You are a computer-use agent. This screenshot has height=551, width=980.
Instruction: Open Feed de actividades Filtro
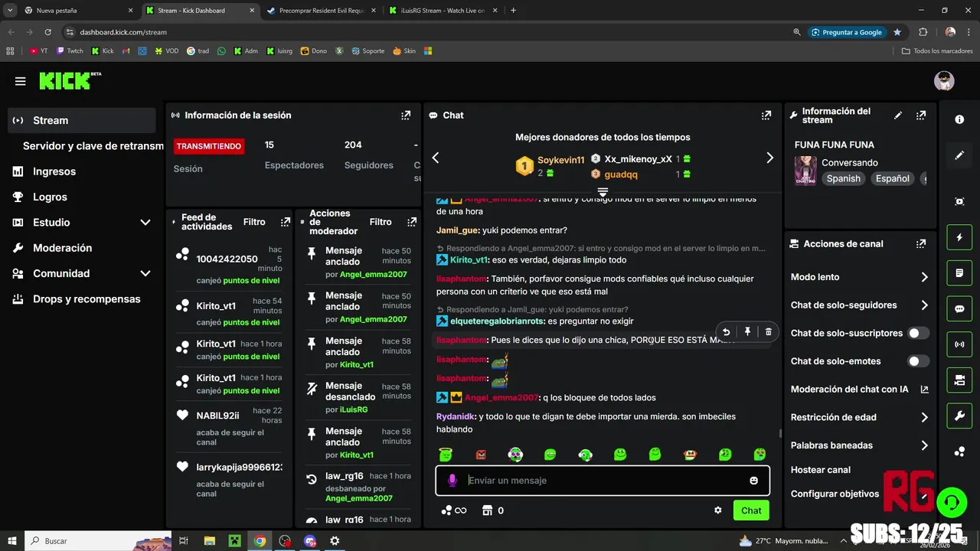click(x=254, y=222)
